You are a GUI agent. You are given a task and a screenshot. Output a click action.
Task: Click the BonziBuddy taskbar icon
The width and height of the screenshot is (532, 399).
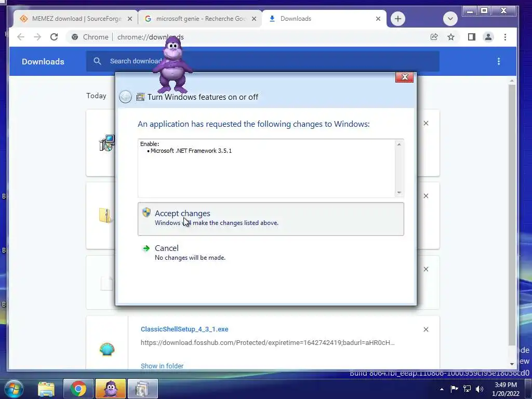[111, 389]
